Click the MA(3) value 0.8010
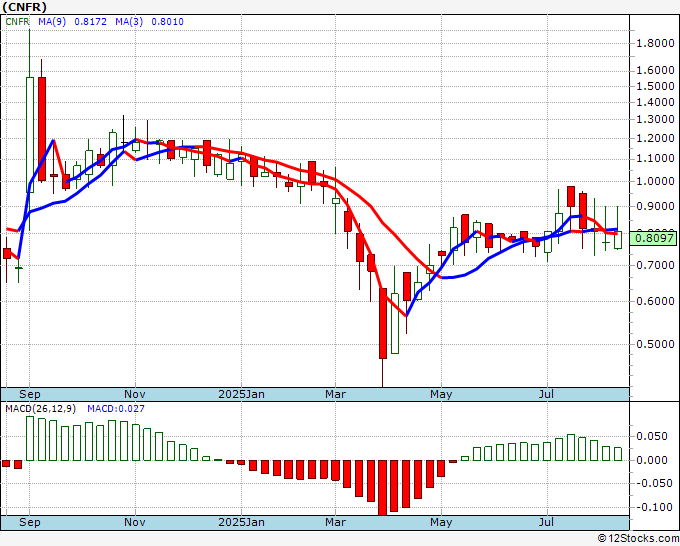680x546 pixels. pos(167,22)
